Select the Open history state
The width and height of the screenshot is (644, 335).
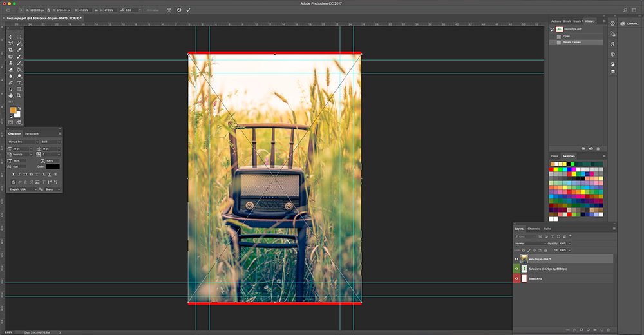tap(567, 36)
